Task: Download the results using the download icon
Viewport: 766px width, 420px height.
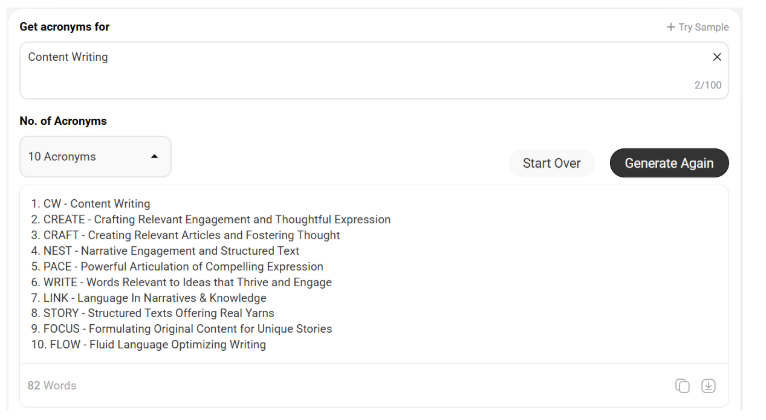Action: click(x=708, y=386)
